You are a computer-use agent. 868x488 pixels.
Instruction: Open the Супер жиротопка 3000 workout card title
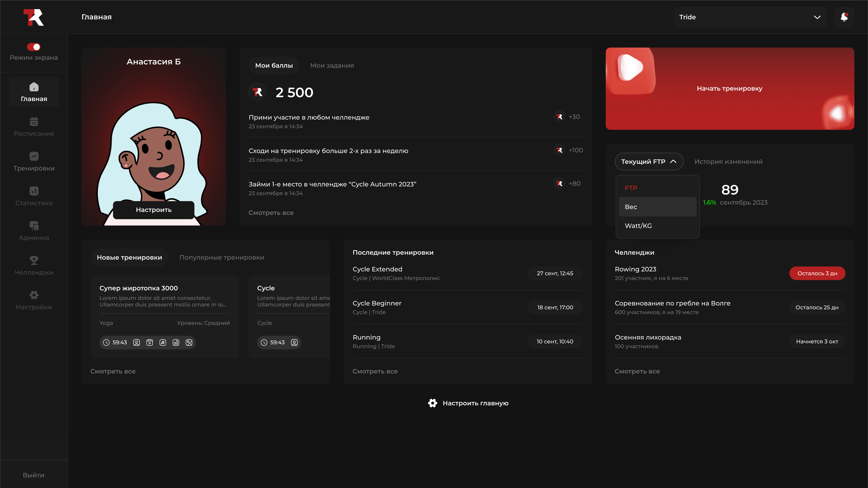point(138,288)
